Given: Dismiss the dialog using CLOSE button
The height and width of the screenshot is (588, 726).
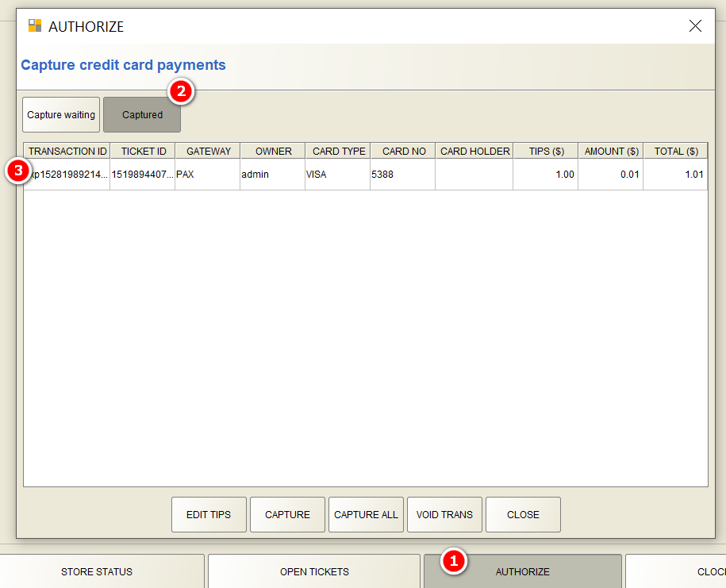Looking at the screenshot, I should [x=523, y=515].
